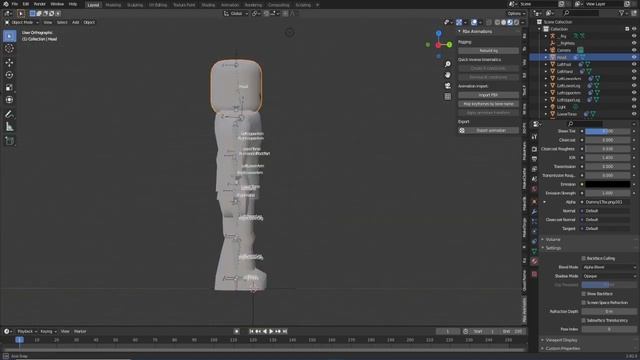Click the viewport pan hand icon
Image resolution: width=640 pixels, height=360 pixels.
448,75
